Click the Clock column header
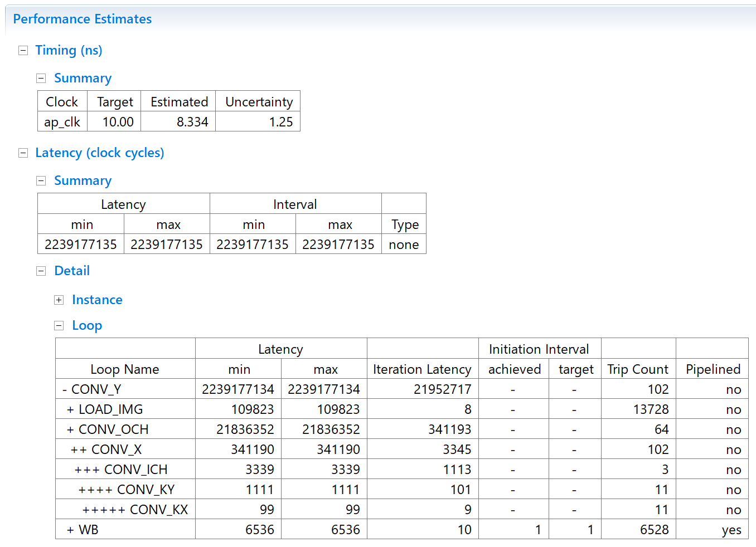This screenshot has width=756, height=547. 62,101
